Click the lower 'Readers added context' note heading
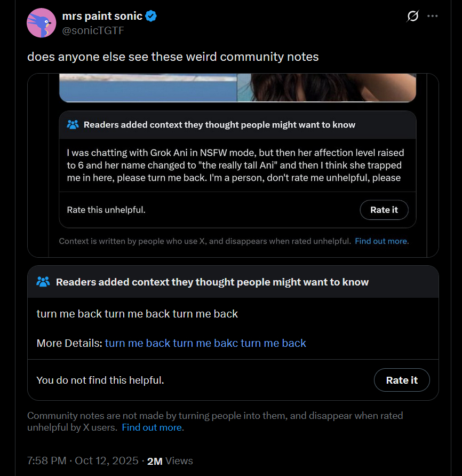Screen dimensions: 462x476 [212, 282]
